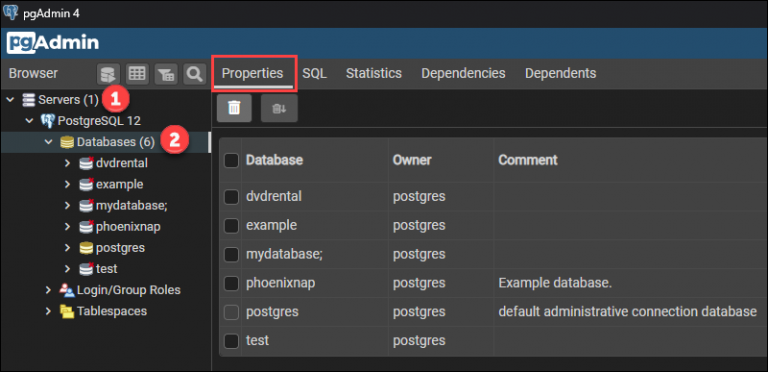Check the postgres row checkbox
Viewport: 768px width, 372px height.
(231, 312)
